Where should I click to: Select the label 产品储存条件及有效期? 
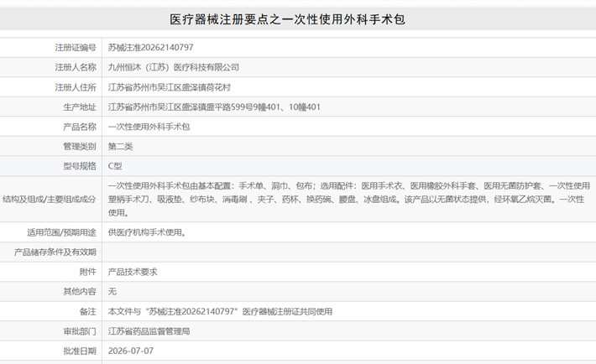[55, 252]
